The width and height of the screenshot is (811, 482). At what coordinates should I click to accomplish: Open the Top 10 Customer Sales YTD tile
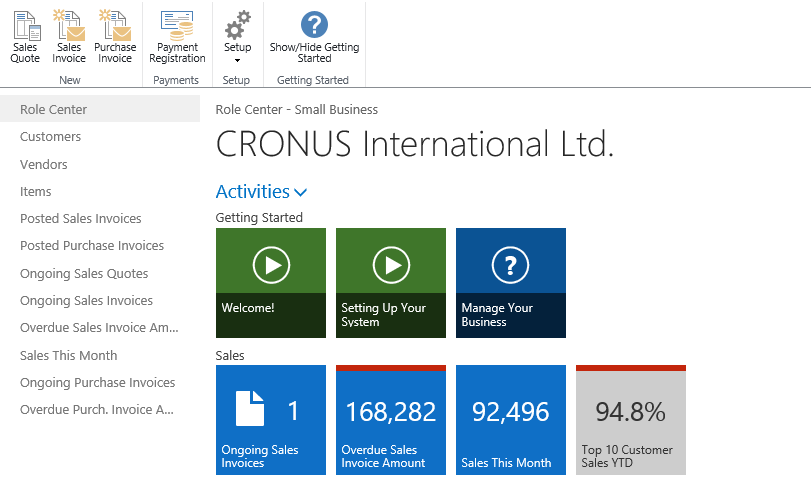click(x=631, y=420)
